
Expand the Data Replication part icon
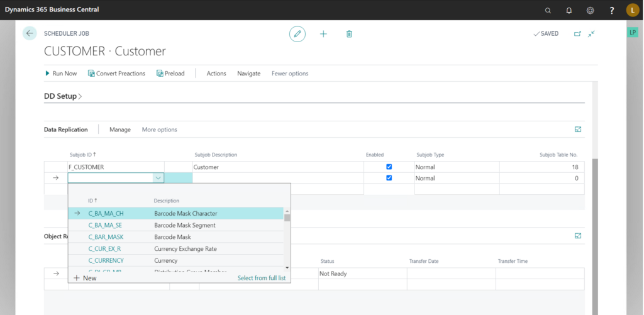point(578,130)
